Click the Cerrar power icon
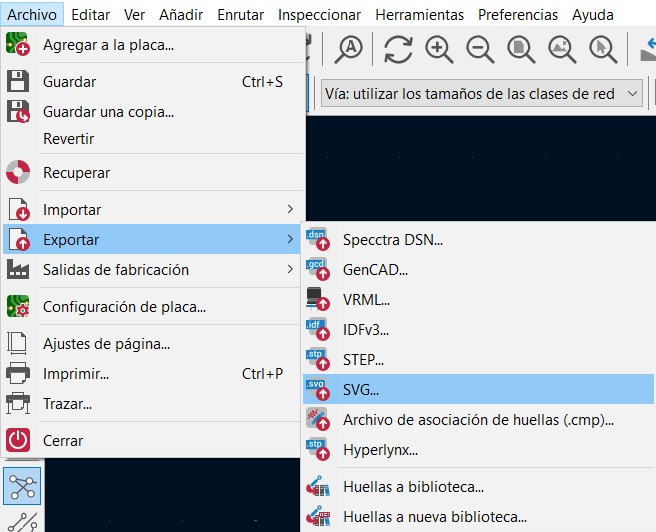This screenshot has width=656, height=532. 18,440
